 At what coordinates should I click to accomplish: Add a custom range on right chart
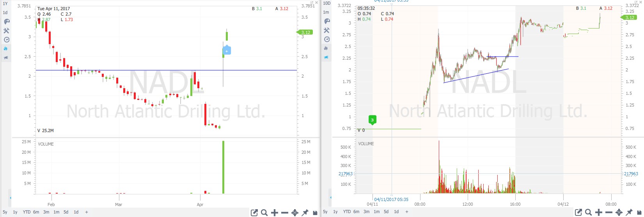click(x=407, y=212)
